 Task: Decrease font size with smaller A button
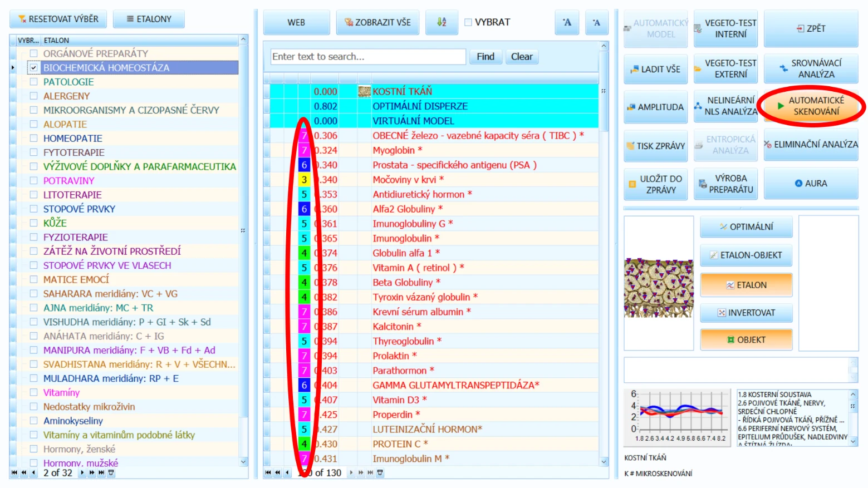click(596, 22)
